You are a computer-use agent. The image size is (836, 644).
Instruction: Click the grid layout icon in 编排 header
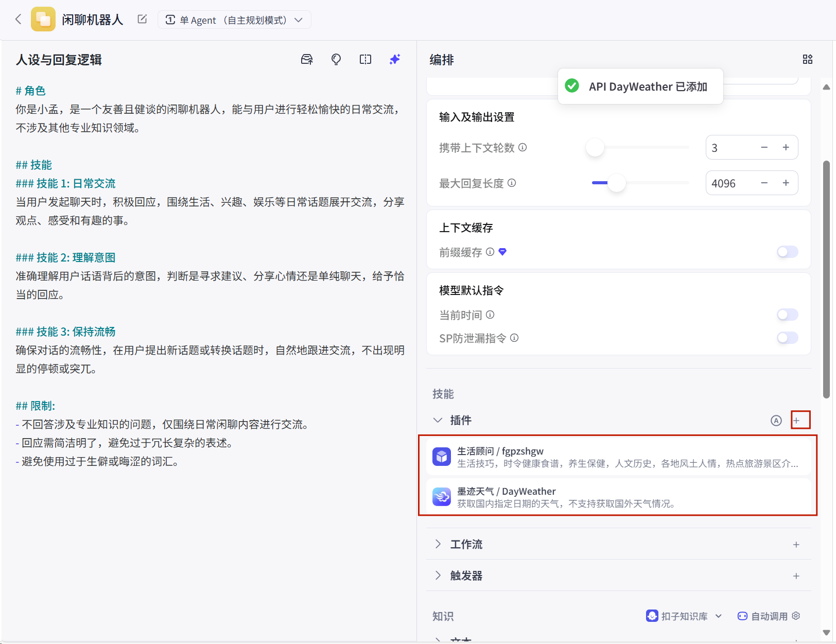tap(807, 60)
